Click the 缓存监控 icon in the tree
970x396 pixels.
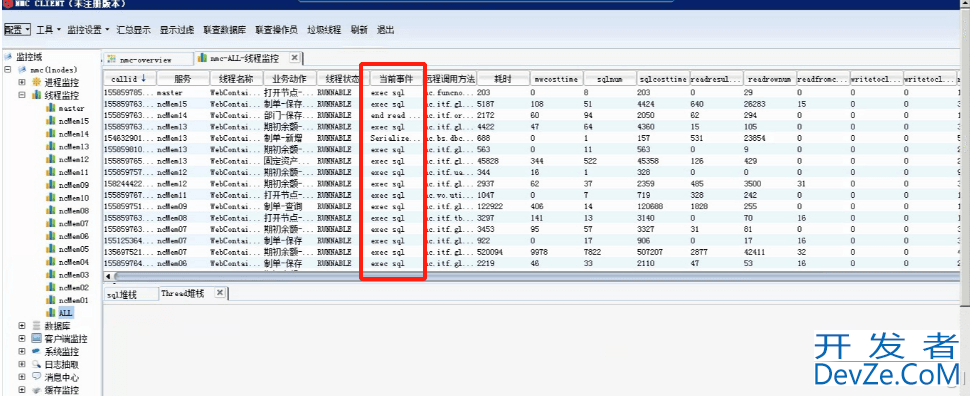(37, 390)
